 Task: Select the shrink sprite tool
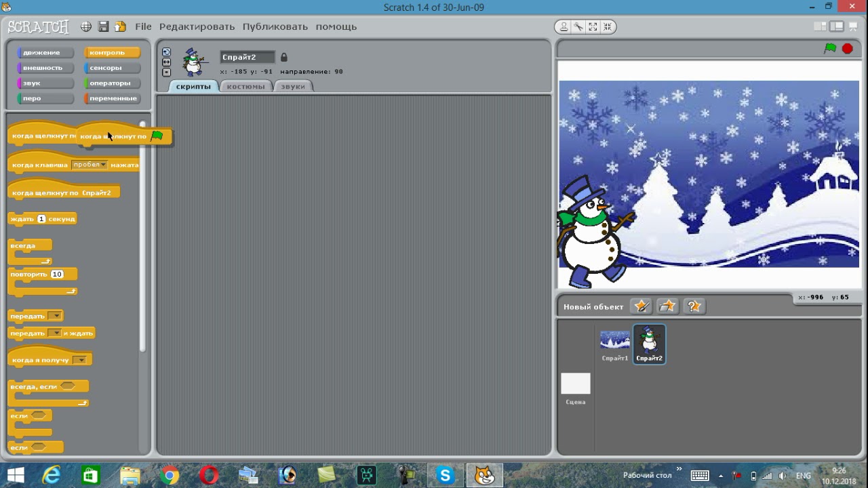tap(608, 26)
